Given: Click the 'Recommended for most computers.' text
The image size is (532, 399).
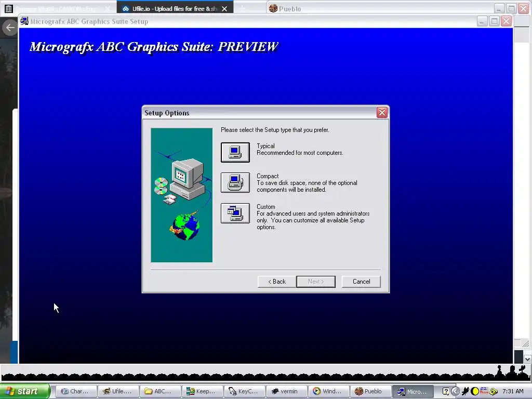Looking at the screenshot, I should pos(300,153).
